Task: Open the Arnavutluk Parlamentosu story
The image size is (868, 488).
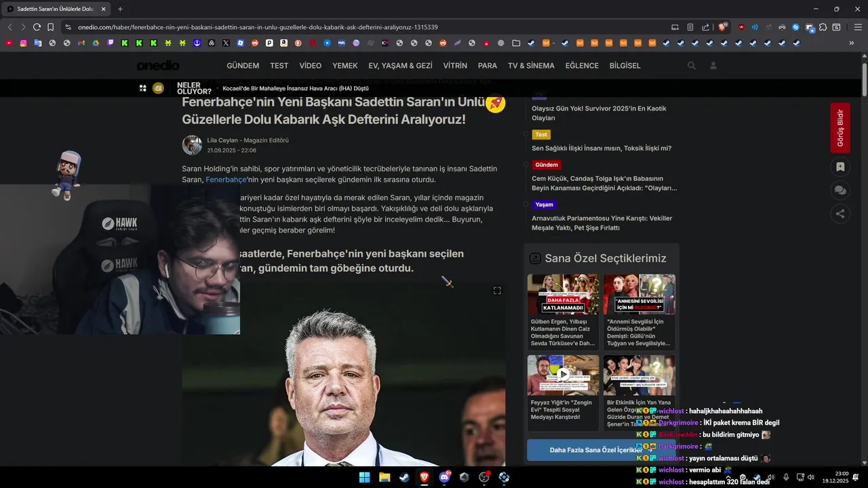Action: (x=602, y=223)
